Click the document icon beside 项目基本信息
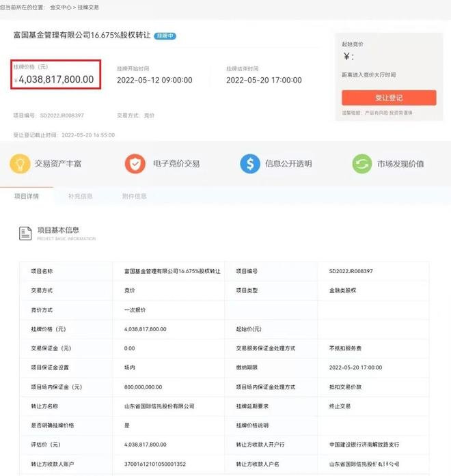 25,234
